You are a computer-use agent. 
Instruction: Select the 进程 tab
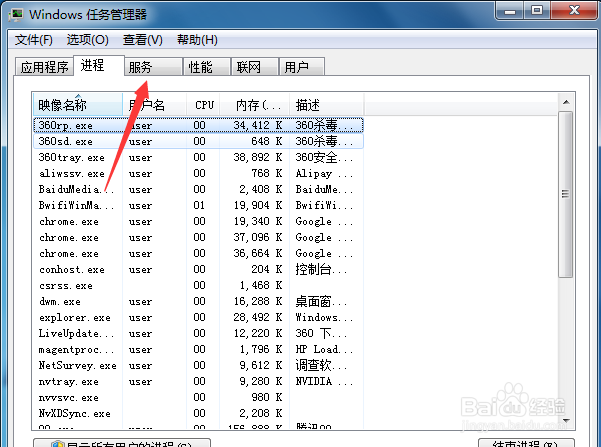[x=99, y=66]
